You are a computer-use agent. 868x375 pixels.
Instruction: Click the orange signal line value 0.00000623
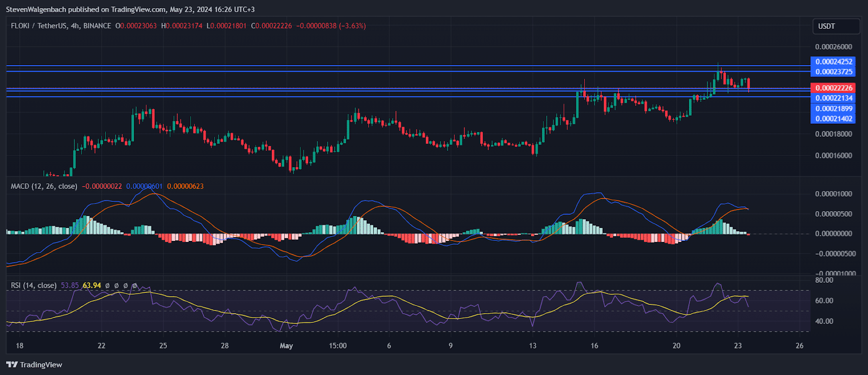(x=186, y=186)
